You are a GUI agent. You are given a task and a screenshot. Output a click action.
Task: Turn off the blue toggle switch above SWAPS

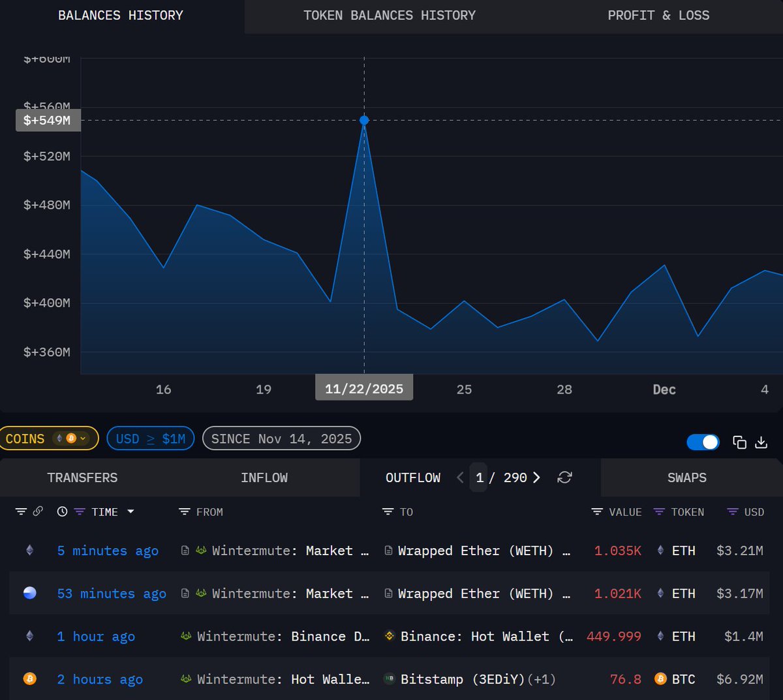click(x=703, y=442)
